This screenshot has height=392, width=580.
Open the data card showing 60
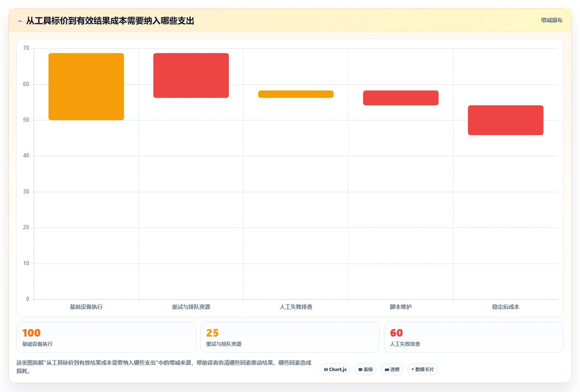pos(474,337)
